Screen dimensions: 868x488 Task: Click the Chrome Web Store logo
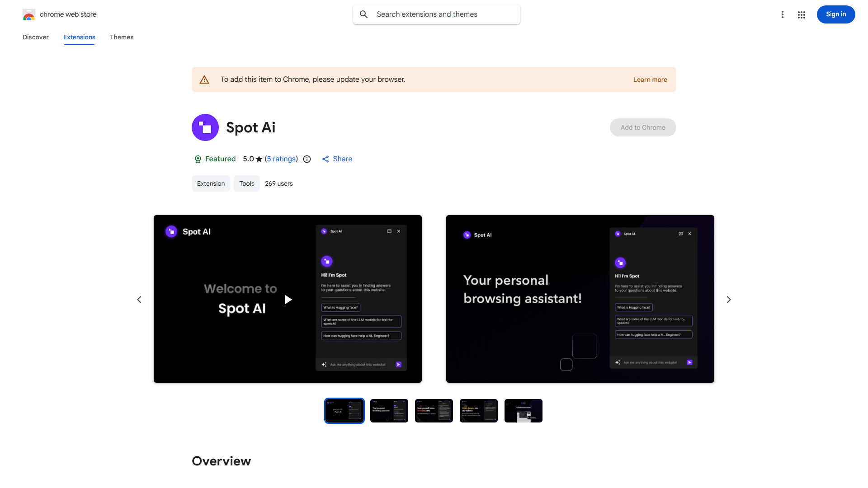click(29, 14)
